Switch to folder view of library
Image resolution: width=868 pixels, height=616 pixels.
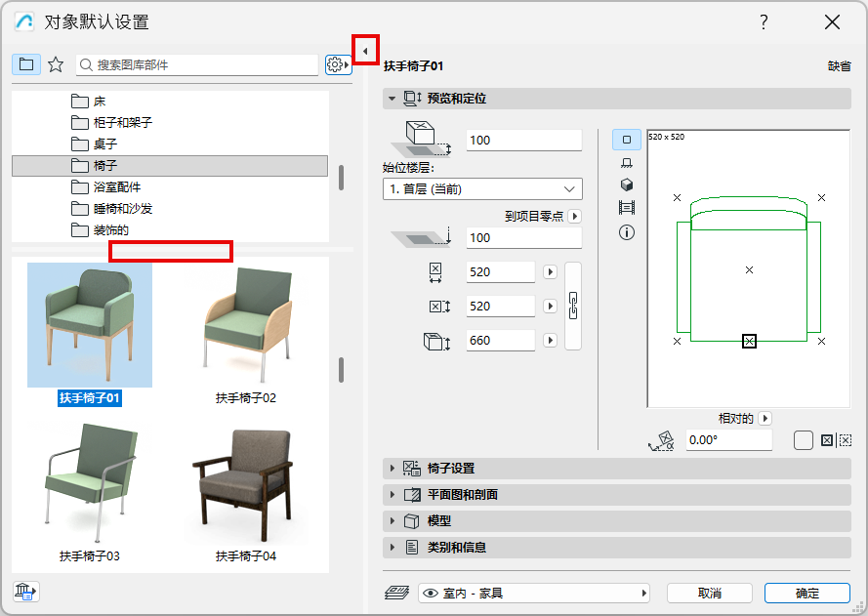tap(26, 64)
